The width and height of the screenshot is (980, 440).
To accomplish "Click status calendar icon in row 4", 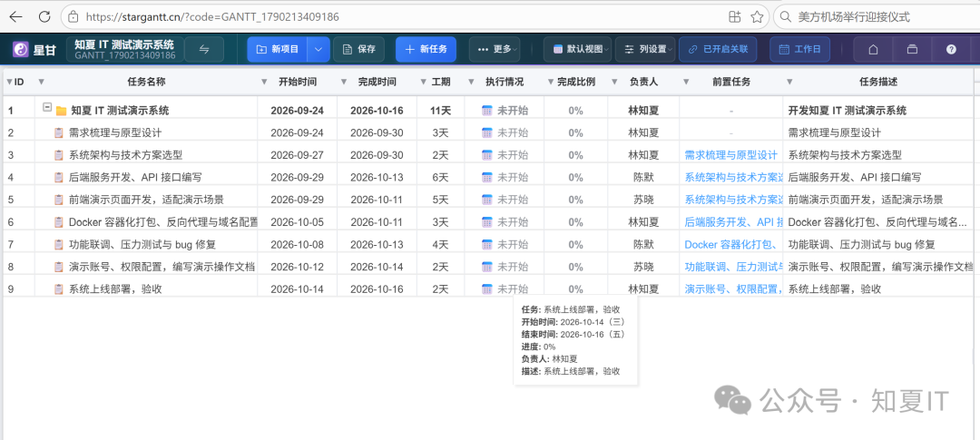I will pyautogui.click(x=487, y=178).
